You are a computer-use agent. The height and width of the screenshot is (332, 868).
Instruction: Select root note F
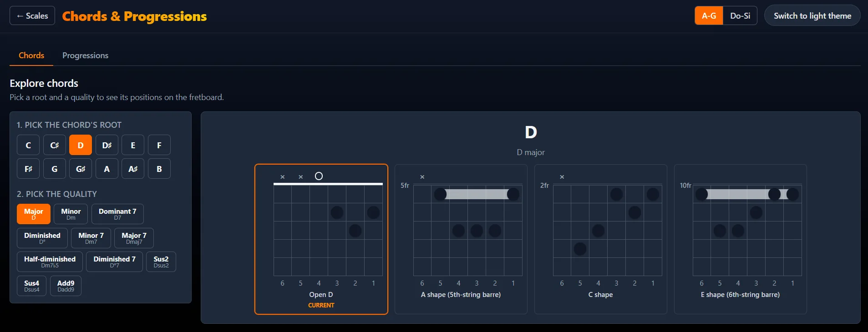[159, 145]
